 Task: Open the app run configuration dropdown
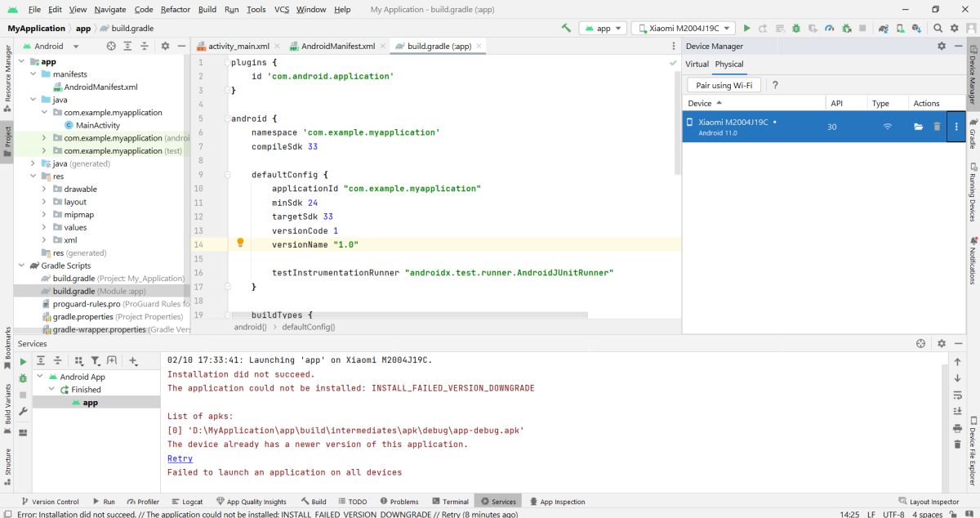[603, 28]
